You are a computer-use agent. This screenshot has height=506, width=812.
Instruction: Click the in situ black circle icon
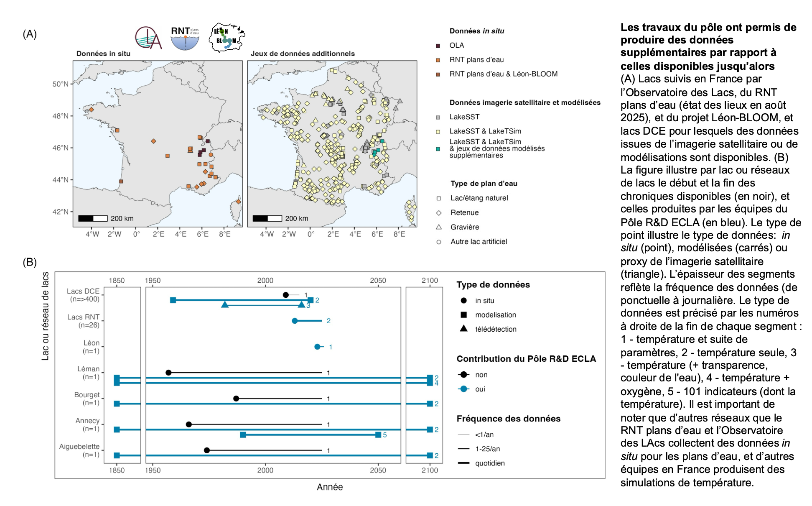[x=463, y=301]
